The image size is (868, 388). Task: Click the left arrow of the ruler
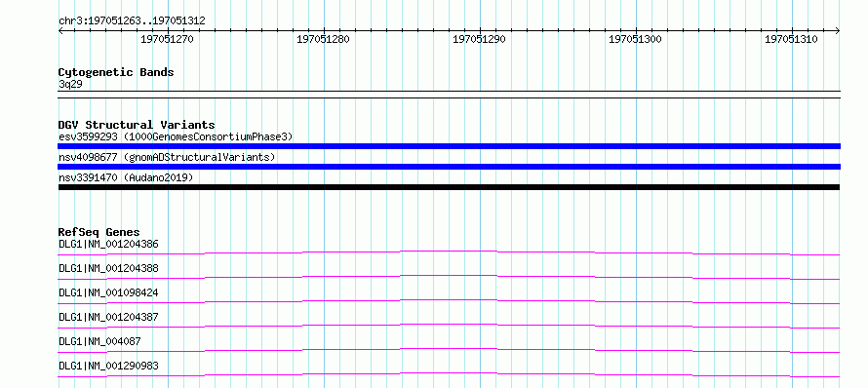[x=60, y=31]
